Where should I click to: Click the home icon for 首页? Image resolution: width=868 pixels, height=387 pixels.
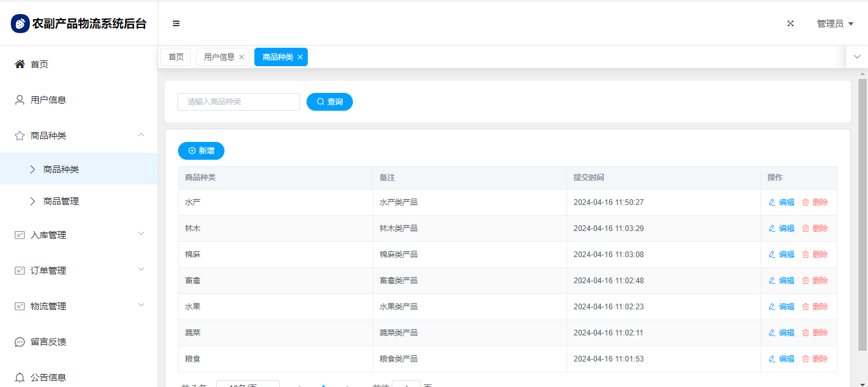[x=20, y=64]
